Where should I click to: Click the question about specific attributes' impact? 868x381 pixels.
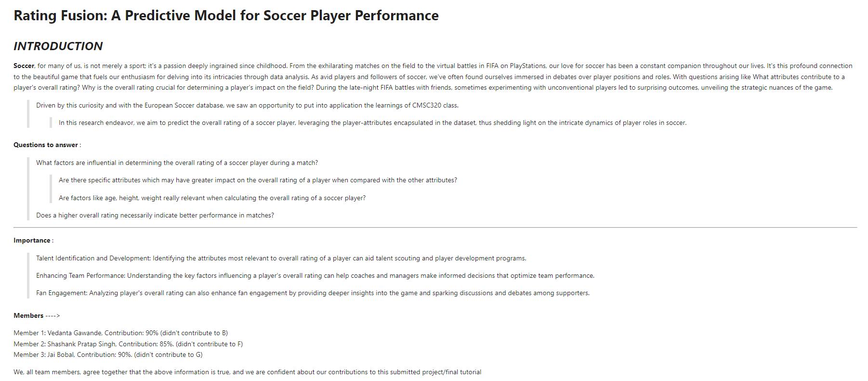point(258,180)
